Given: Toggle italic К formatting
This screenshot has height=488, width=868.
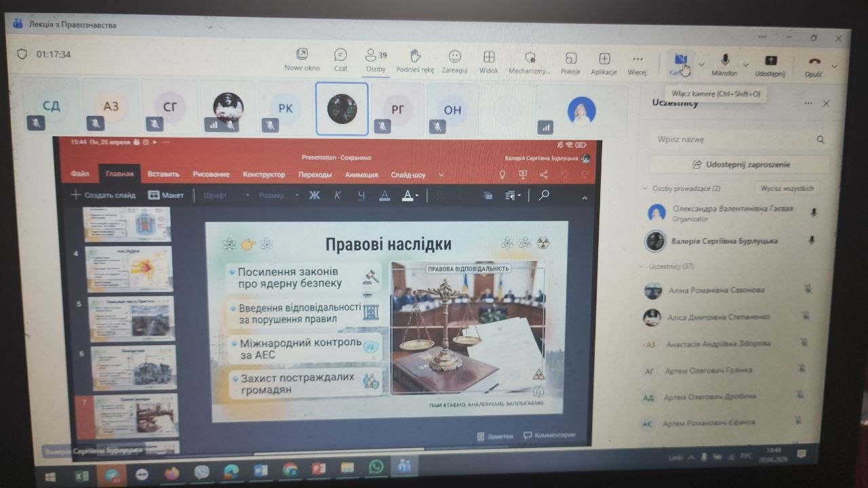Looking at the screenshot, I should 338,195.
